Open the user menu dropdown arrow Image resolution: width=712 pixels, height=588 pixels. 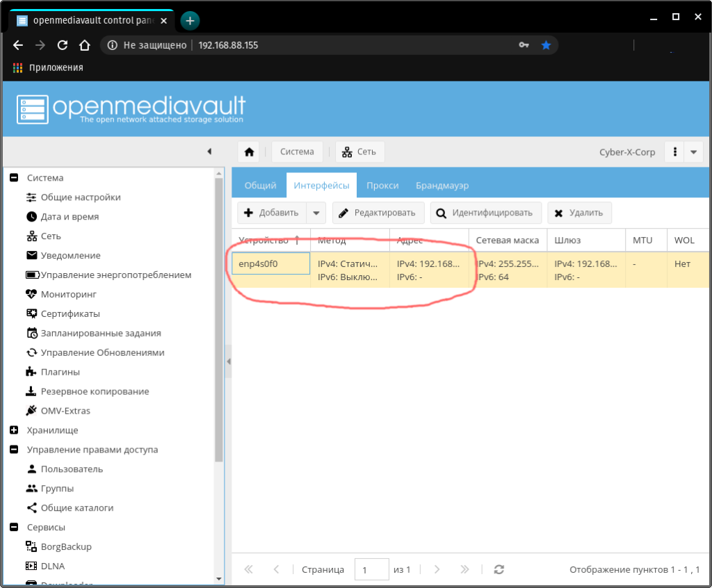coord(693,152)
